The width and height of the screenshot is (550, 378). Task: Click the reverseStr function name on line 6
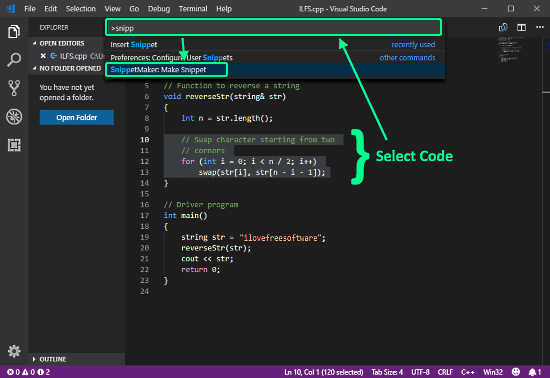(207, 96)
